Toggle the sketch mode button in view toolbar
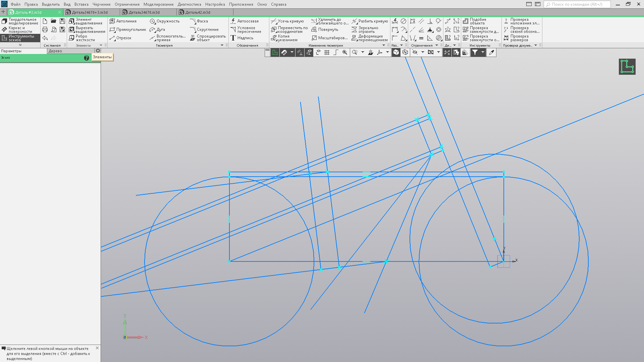Screen dimensions: 644x362 pos(275,52)
